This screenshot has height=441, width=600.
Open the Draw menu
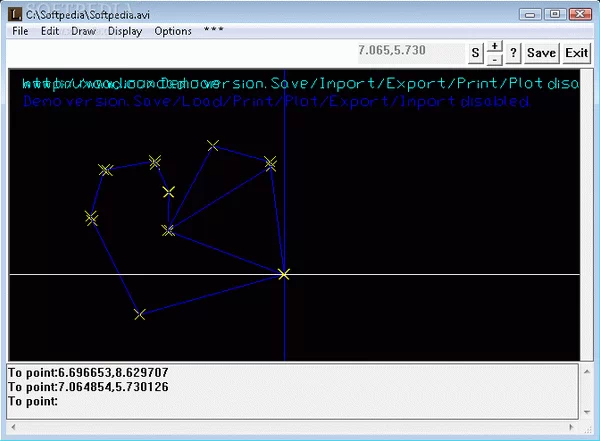click(83, 31)
